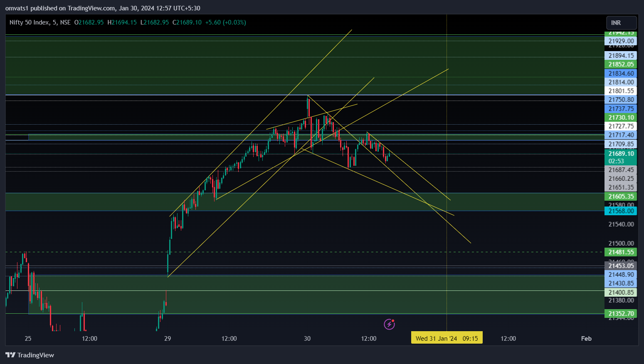Viewport: 644px width, 364px height.
Task: Click the 30 date label on time axis
Action: (307, 338)
